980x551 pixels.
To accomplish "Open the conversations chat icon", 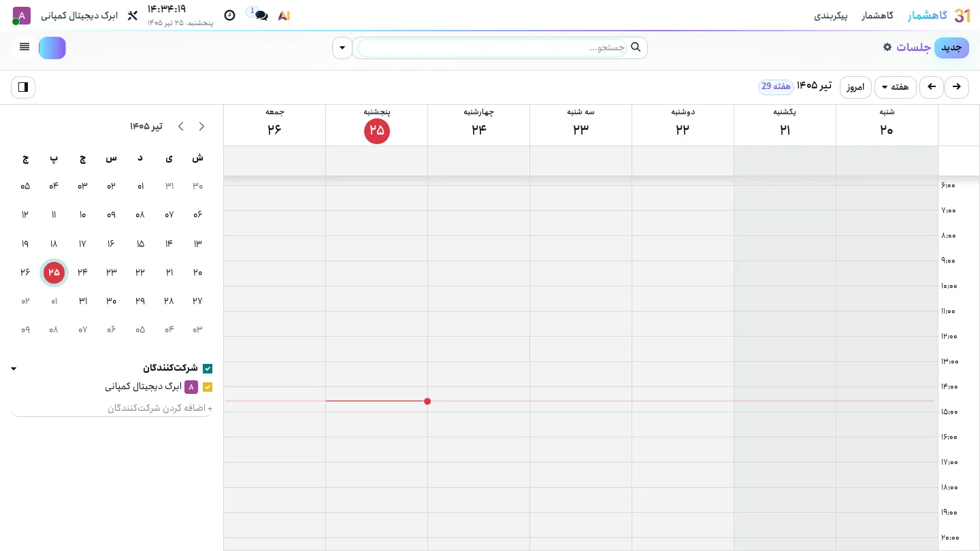I will (261, 16).
